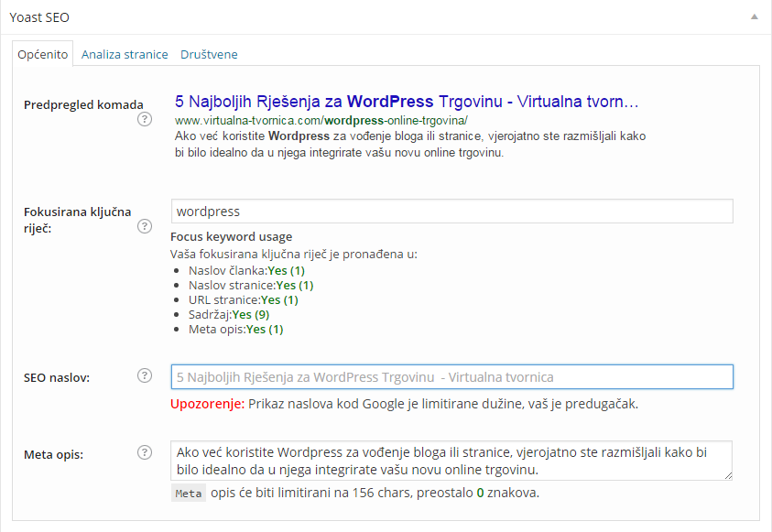
Task: Click the Focus keyword usage heading
Action: (232, 237)
